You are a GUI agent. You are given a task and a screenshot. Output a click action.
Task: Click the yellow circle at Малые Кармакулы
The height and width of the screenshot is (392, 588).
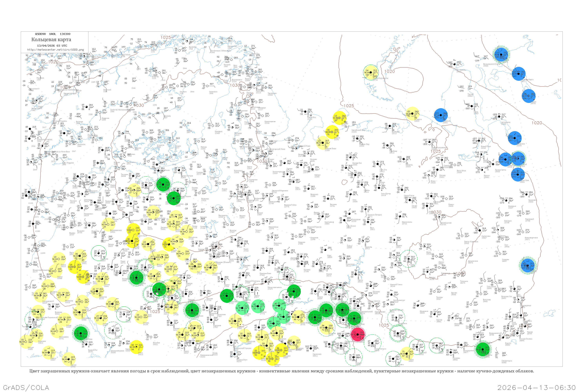[371, 73]
